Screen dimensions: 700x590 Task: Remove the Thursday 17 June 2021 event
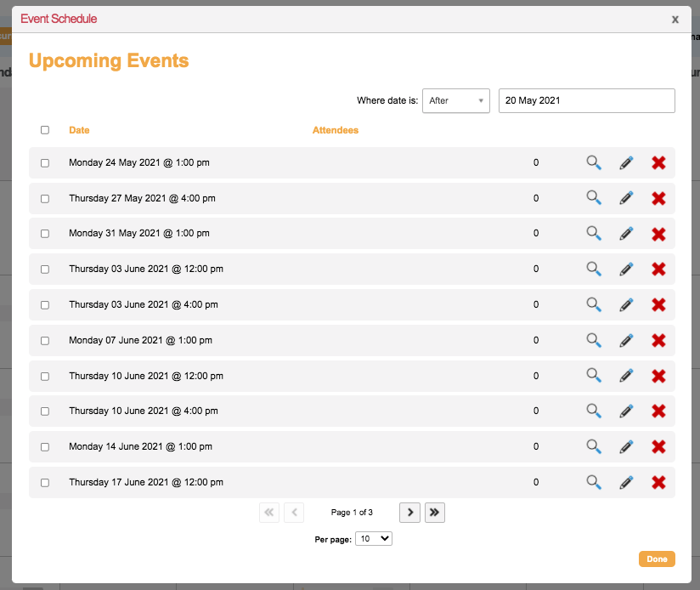pyautogui.click(x=658, y=482)
